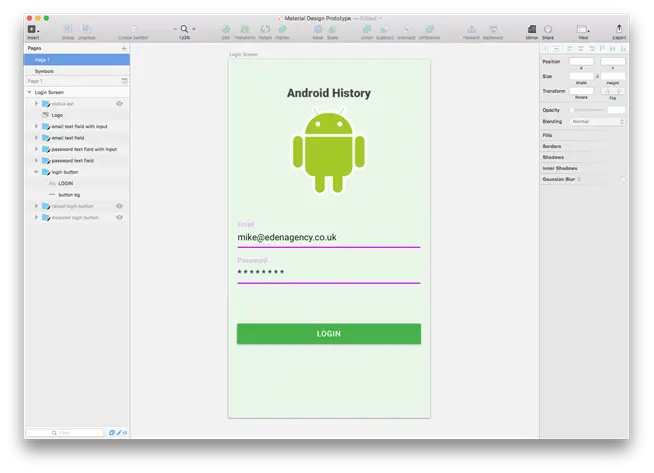Screen dimensions: 654x473
Task: Click the Android robot logo on canvas
Action: [x=329, y=151]
